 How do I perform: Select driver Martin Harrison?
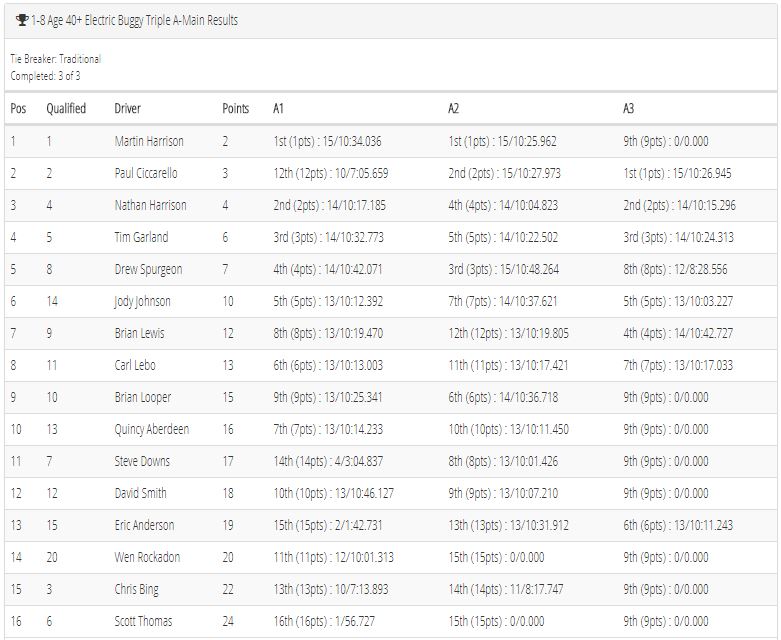point(149,141)
